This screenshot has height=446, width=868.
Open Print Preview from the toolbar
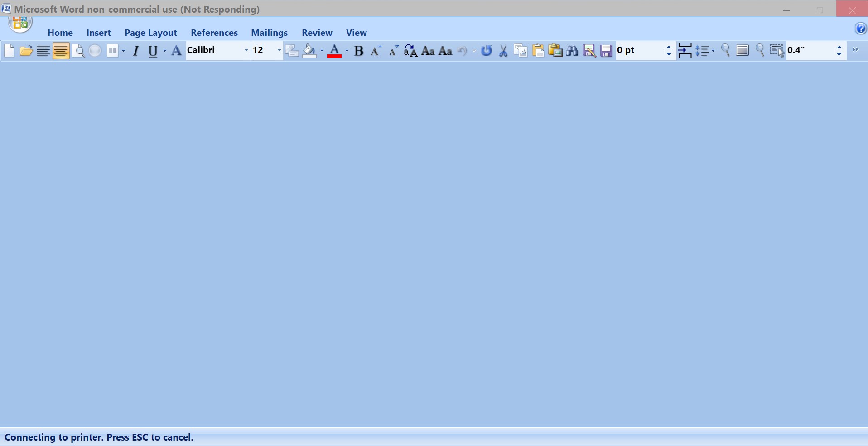click(78, 51)
